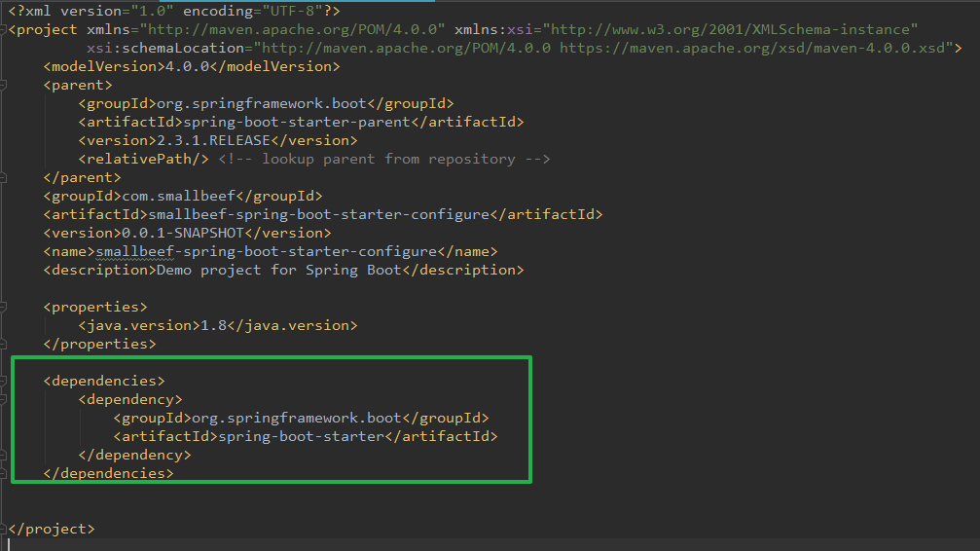Click the <relativePath/> tag
The height and width of the screenshot is (551, 980).
(x=144, y=159)
